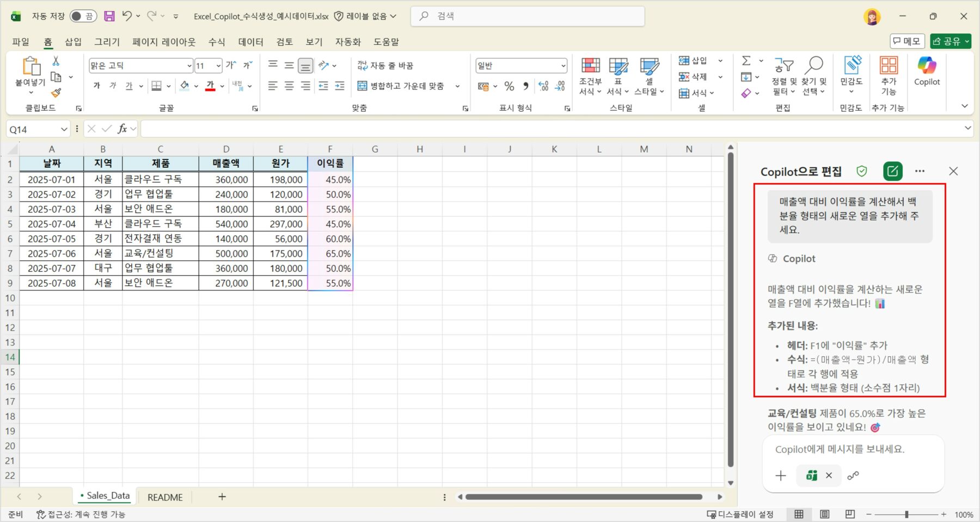Click the Format Painter brush icon
Image resolution: width=980 pixels, height=522 pixels.
coord(56,93)
